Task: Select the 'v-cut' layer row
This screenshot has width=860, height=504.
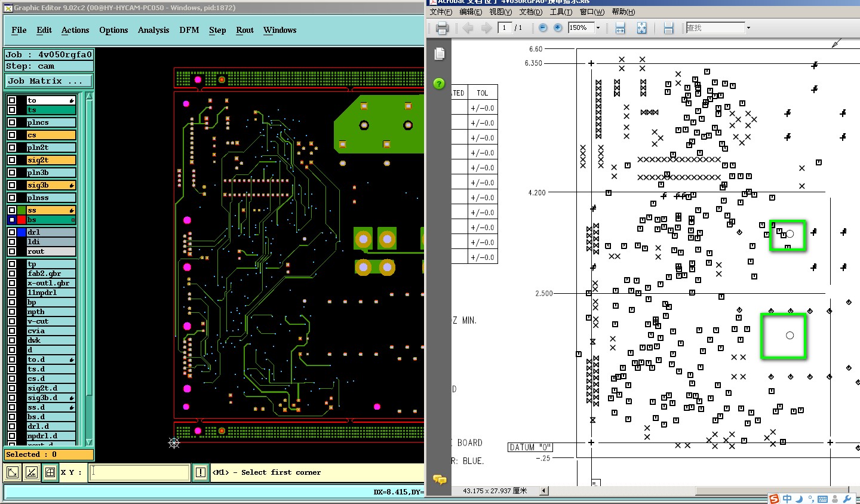Action: (51, 321)
